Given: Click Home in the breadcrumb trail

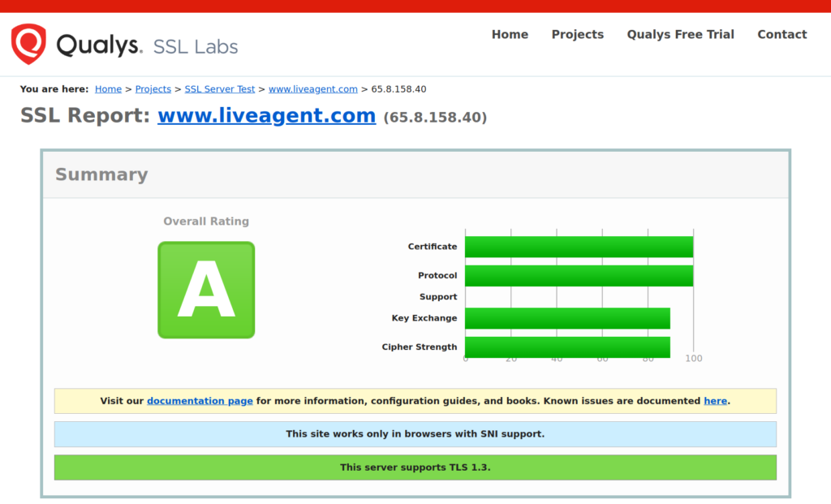Looking at the screenshot, I should tap(108, 89).
